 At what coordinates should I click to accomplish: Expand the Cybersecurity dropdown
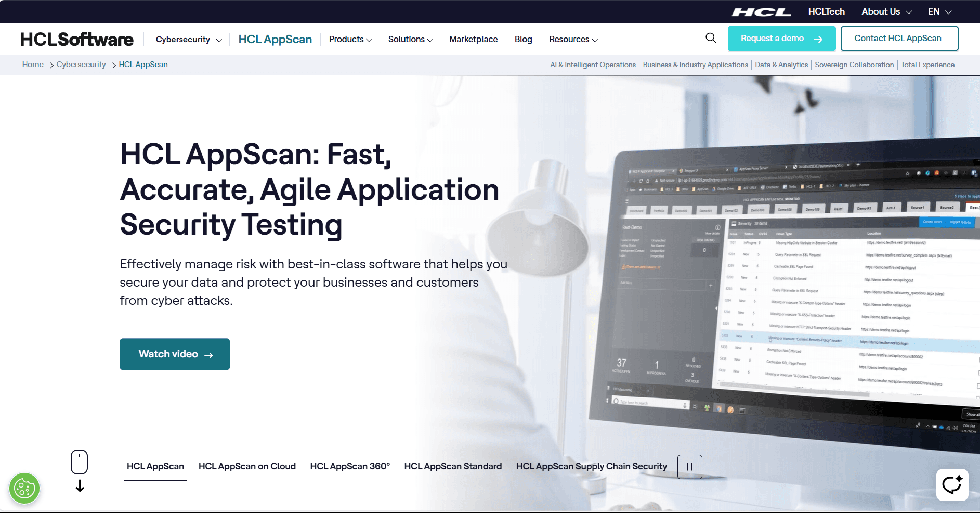[189, 40]
